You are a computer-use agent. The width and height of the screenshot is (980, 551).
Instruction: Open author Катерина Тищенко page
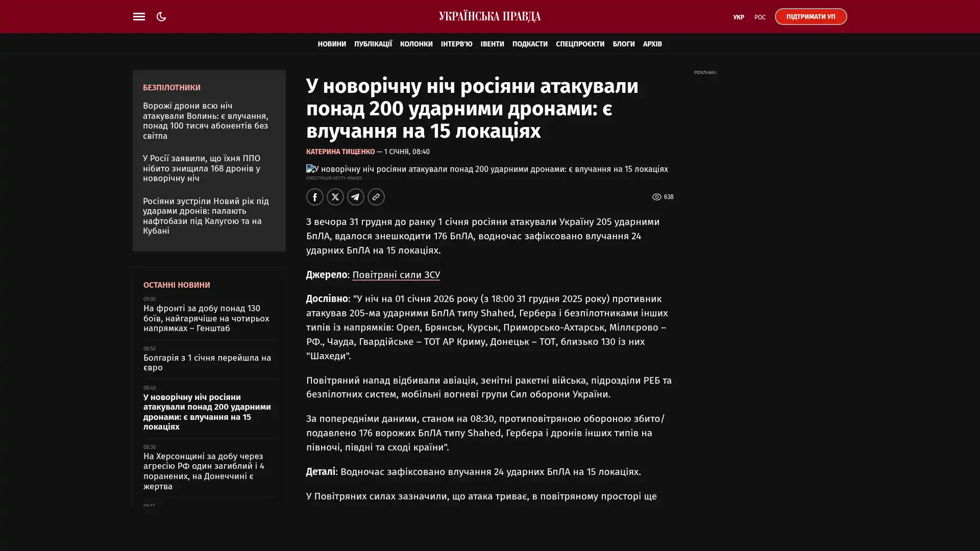(x=340, y=152)
